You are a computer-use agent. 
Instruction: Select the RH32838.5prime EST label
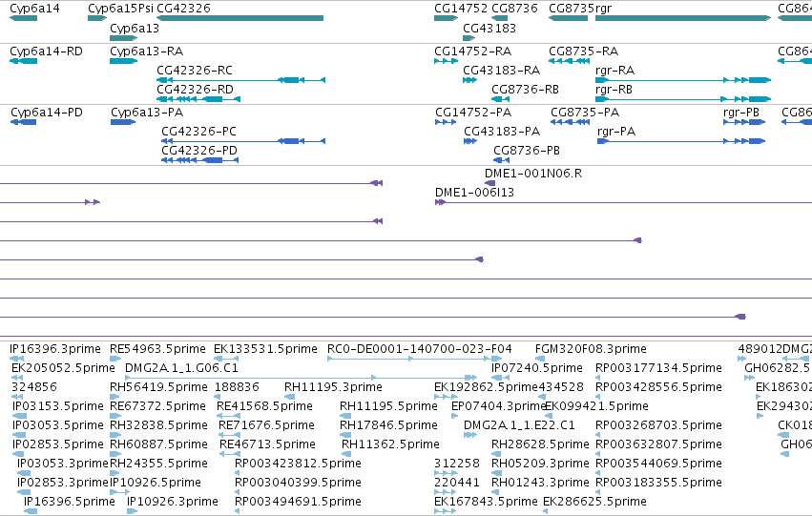point(158,425)
